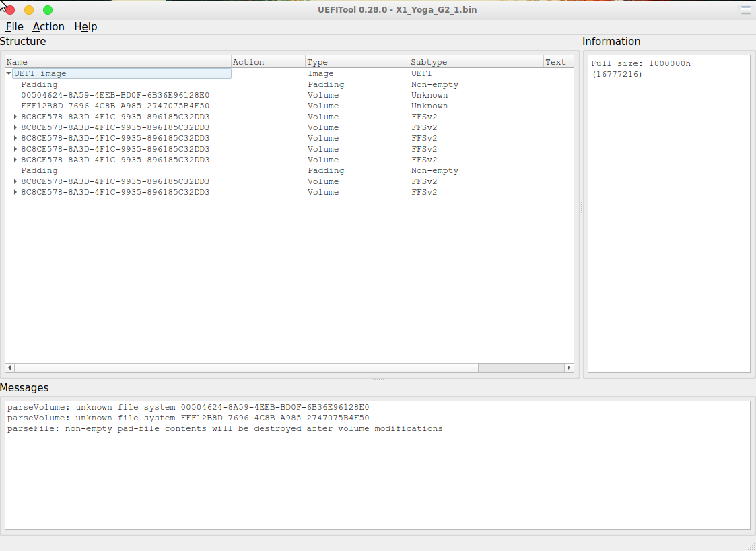
Task: Maximize the window with the green button
Action: pyautogui.click(x=48, y=10)
